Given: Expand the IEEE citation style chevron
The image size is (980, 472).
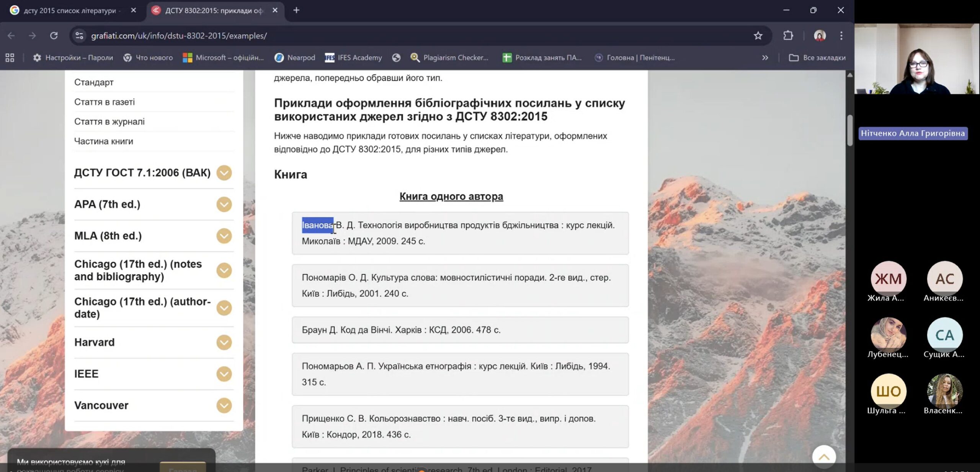Looking at the screenshot, I should [224, 374].
